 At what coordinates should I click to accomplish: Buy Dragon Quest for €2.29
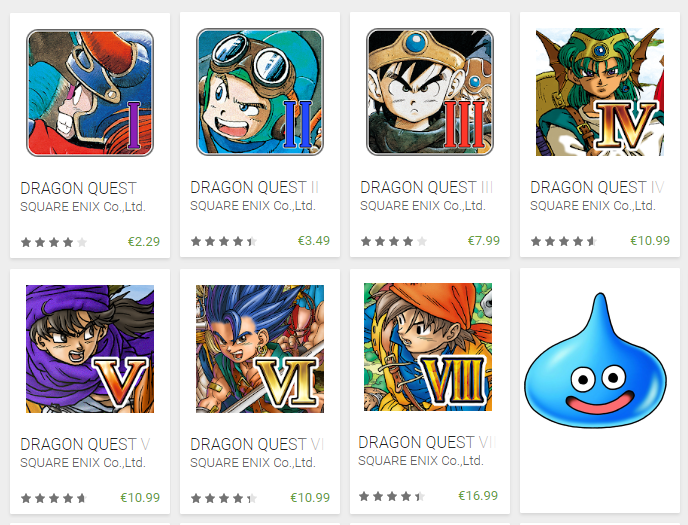[144, 242]
